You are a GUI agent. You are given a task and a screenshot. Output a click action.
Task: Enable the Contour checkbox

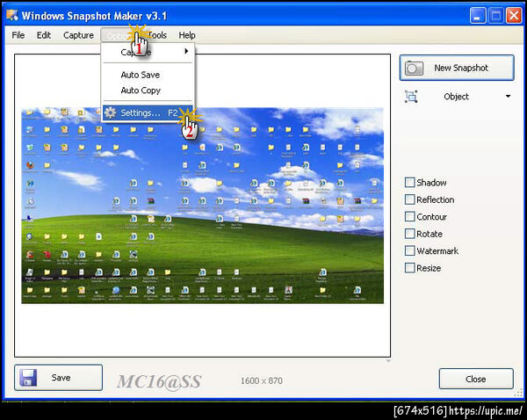409,216
